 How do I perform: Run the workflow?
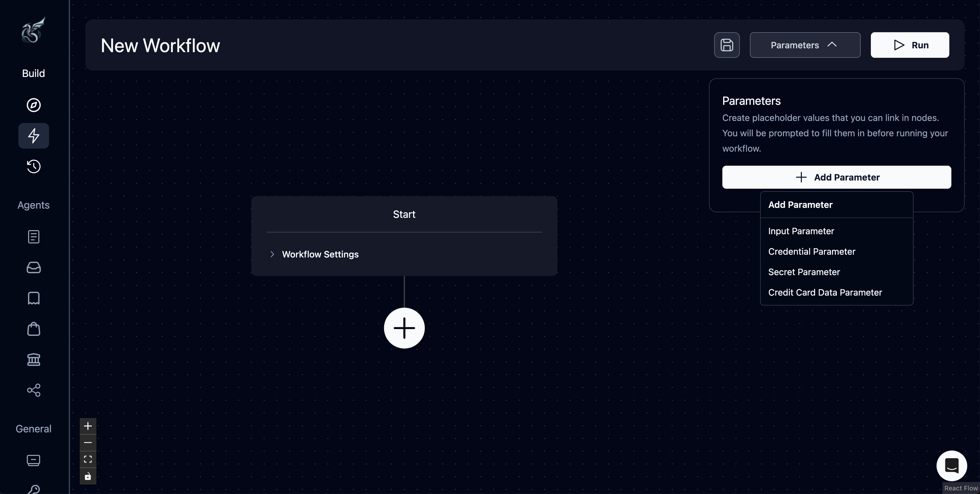pyautogui.click(x=910, y=45)
